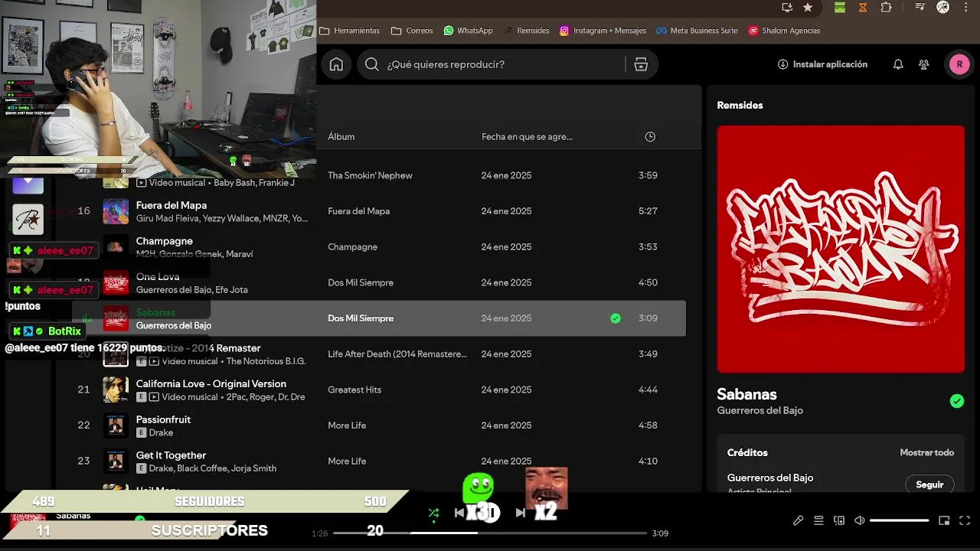Open Remsides panel header
This screenshot has height=551, width=980.
click(x=740, y=105)
